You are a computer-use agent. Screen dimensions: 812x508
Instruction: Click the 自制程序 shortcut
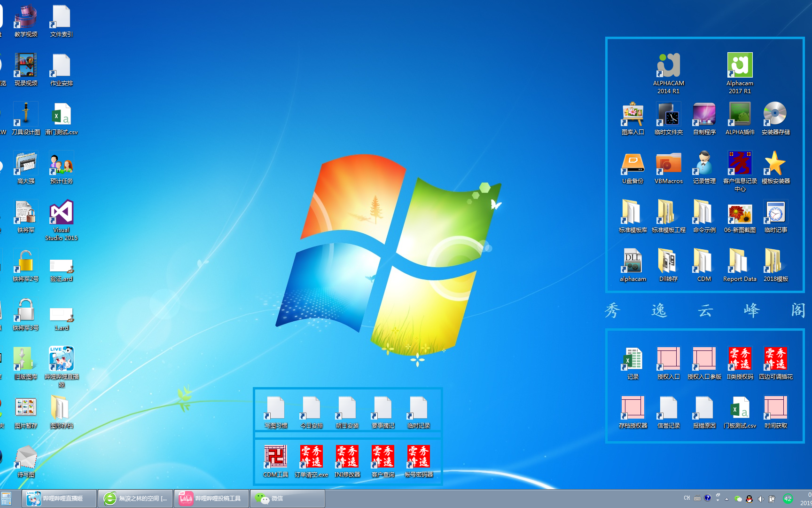pyautogui.click(x=704, y=119)
